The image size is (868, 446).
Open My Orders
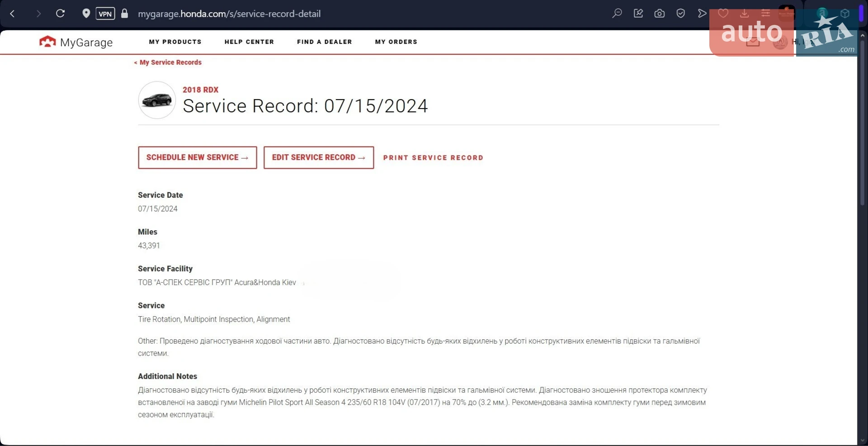point(396,42)
